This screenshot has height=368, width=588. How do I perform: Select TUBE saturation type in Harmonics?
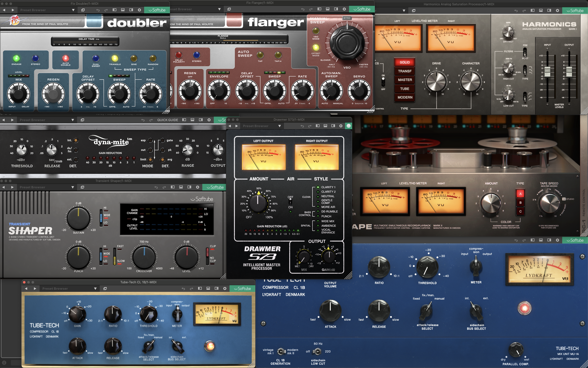tap(405, 89)
